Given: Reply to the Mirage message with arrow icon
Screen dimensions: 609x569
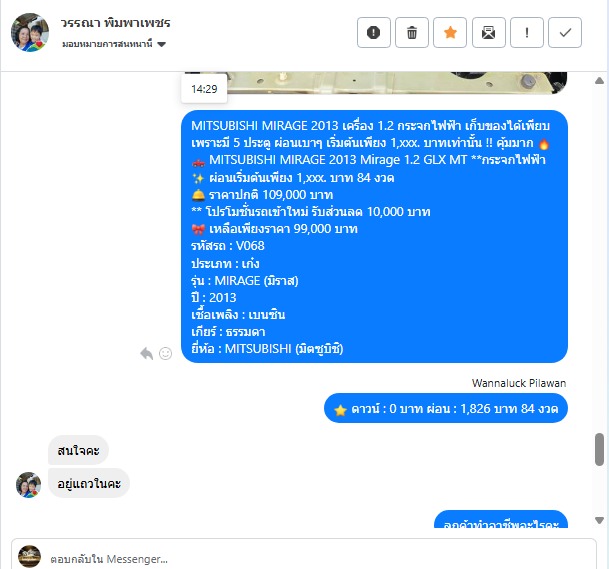Looking at the screenshot, I should [x=146, y=353].
